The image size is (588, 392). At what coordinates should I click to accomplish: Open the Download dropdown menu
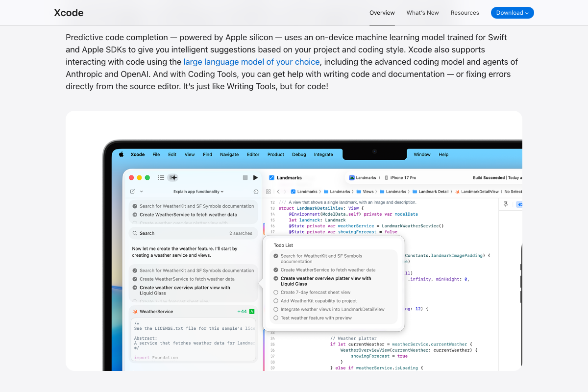click(512, 13)
